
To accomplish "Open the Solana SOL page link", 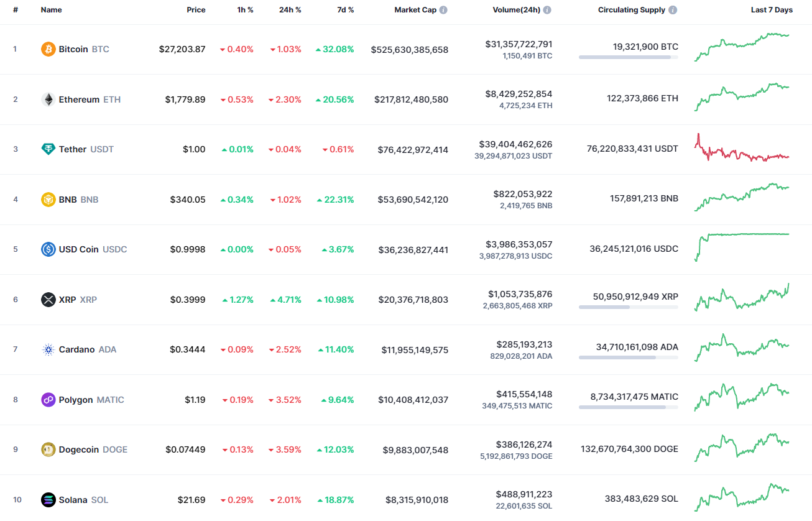I will point(75,500).
